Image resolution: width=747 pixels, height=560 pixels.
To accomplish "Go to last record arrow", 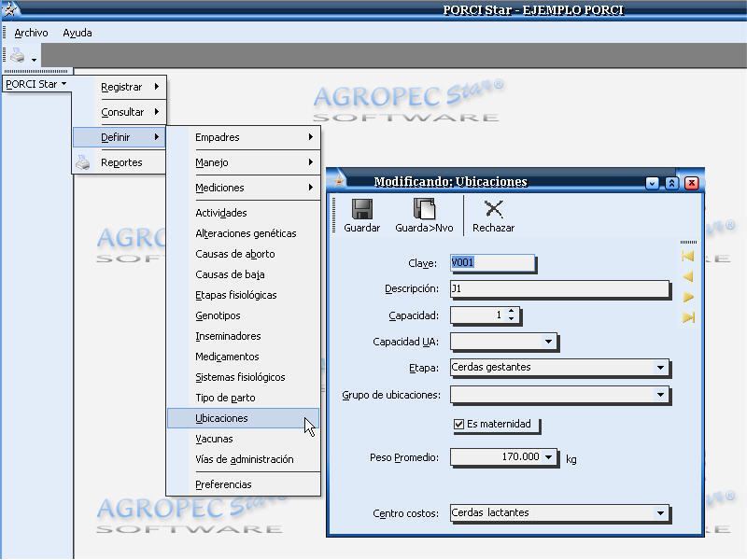I will [688, 317].
